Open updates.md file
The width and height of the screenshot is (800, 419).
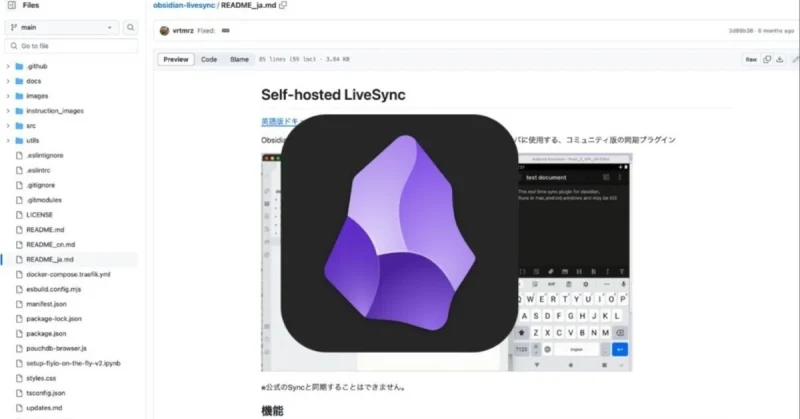(44, 408)
